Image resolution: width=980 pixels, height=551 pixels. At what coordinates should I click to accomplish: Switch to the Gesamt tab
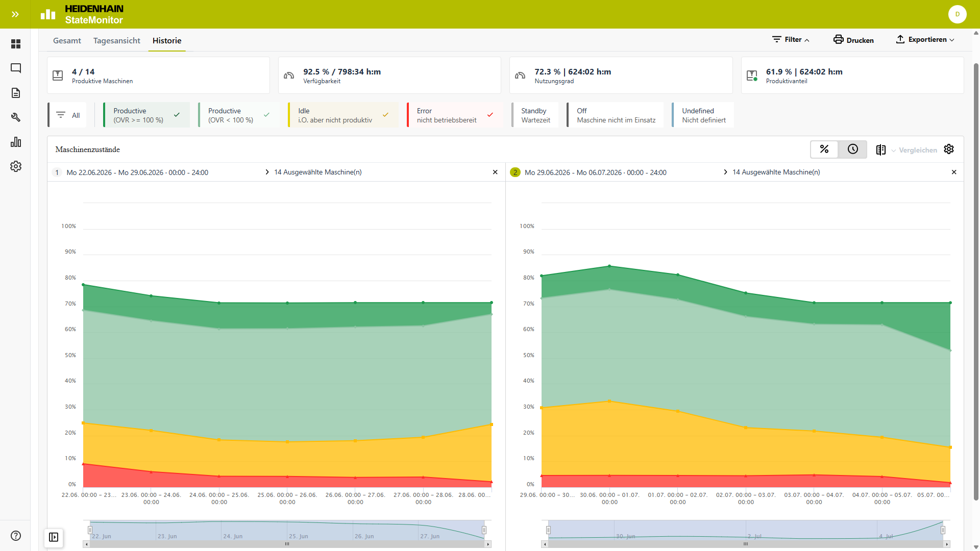[x=67, y=41]
